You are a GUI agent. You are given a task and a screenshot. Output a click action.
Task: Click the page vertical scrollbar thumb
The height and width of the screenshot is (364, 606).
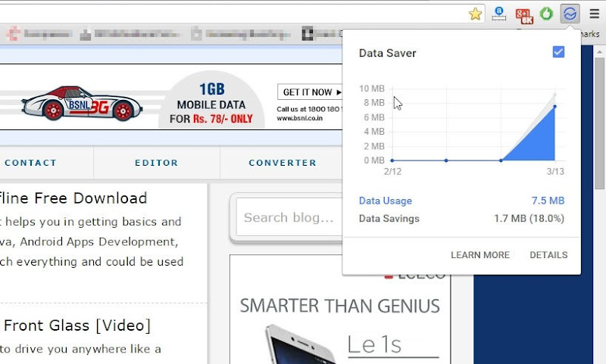[599, 123]
